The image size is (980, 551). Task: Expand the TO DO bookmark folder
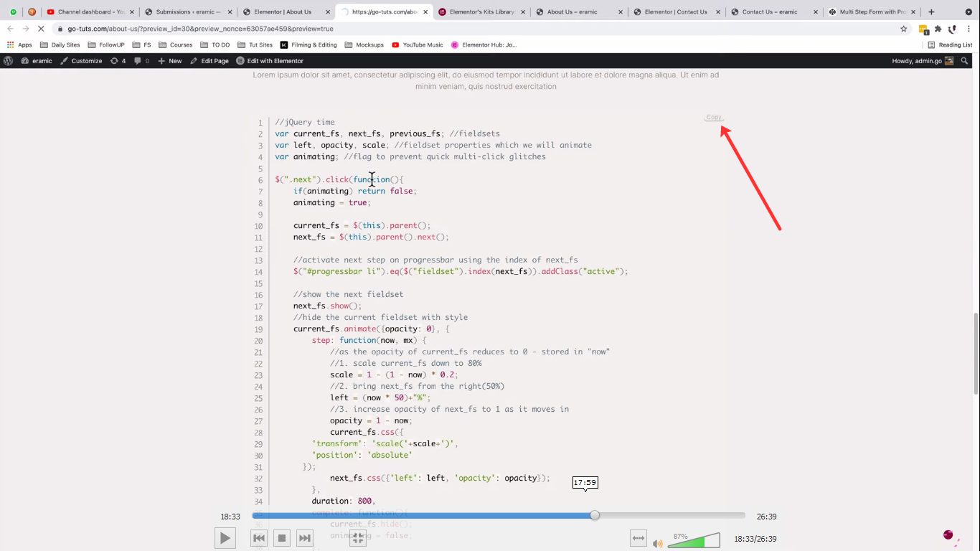(215, 44)
